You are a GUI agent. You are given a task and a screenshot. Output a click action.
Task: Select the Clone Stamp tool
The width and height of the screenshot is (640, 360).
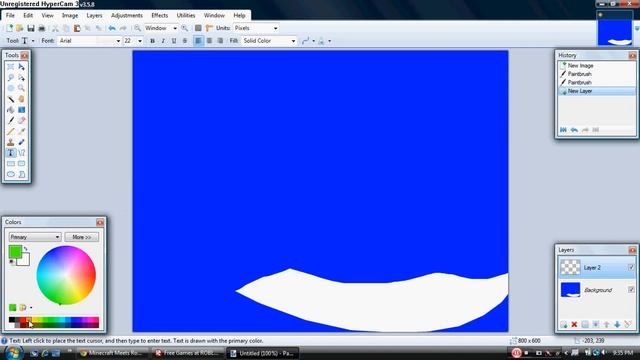point(11,142)
